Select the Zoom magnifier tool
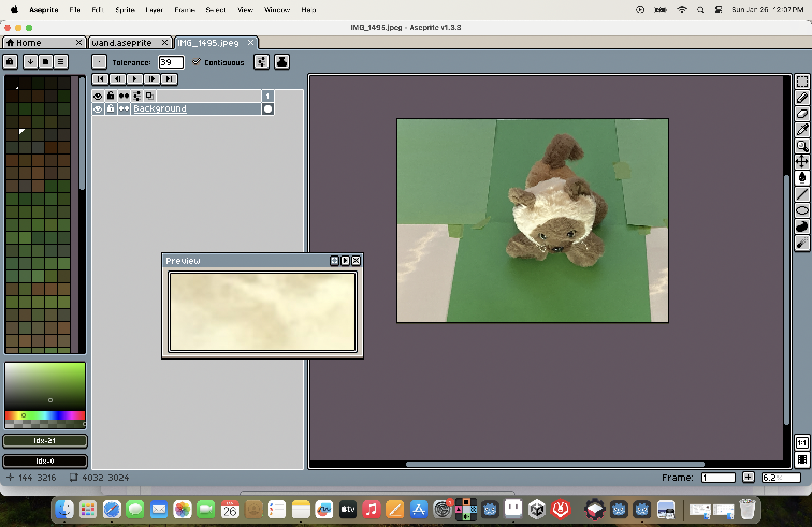 (802, 146)
